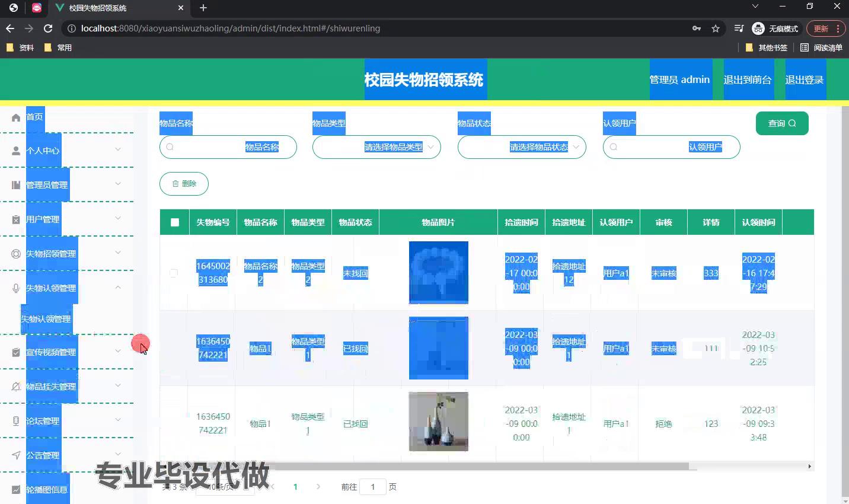
Task: Click the person icon for 个人中心
Action: click(x=16, y=151)
